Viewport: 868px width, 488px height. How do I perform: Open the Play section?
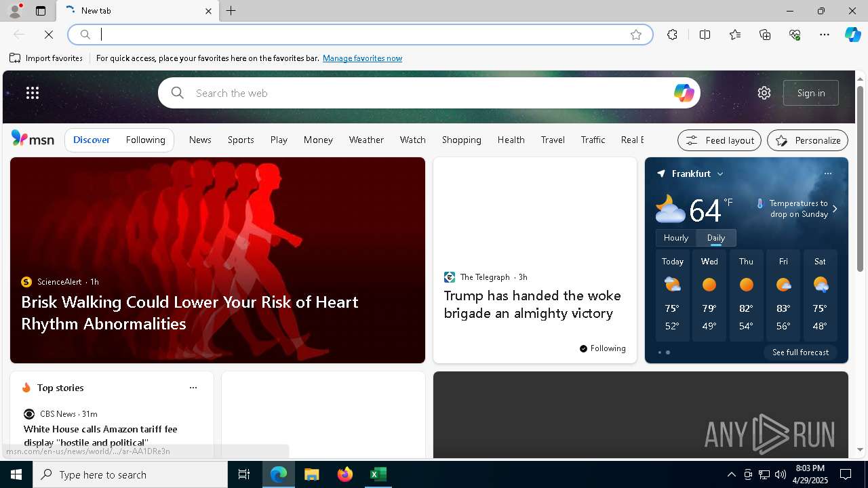pyautogui.click(x=279, y=140)
